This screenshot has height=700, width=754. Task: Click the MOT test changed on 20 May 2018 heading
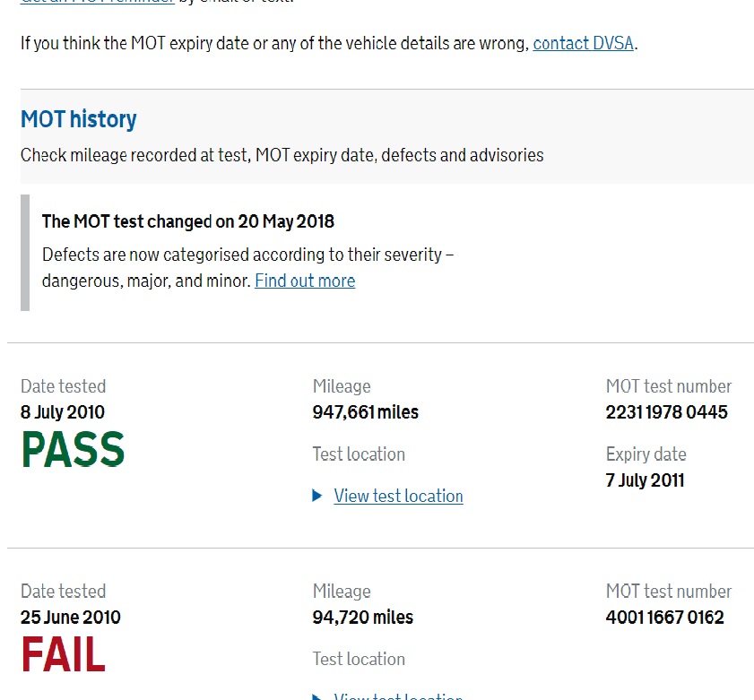pyautogui.click(x=188, y=221)
